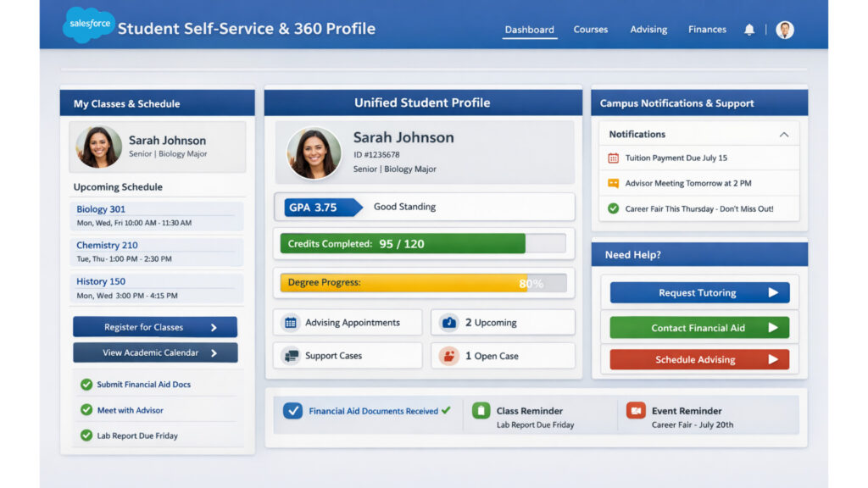The image size is (868, 488).
Task: Click the Support Cases chat icon
Action: click(291, 356)
